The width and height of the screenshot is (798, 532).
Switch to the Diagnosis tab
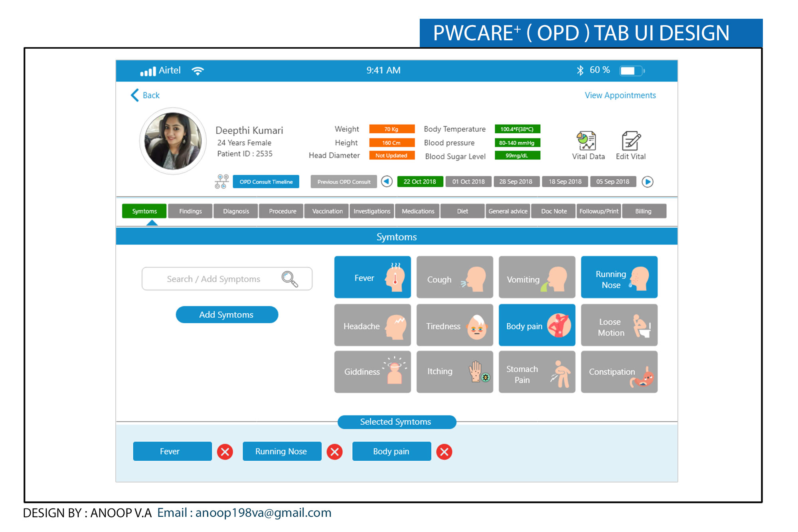236,211
